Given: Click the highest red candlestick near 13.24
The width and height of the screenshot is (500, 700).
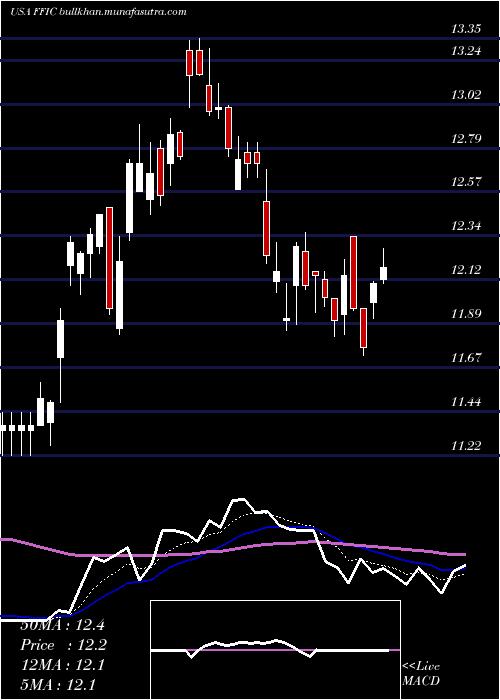Looking at the screenshot, I should 199,62.
